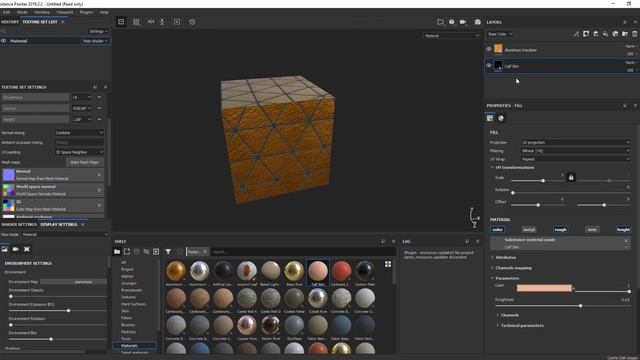The height and width of the screenshot is (360, 640).
Task: Switch shelf to grid thumbnail view icon
Action: (x=388, y=264)
